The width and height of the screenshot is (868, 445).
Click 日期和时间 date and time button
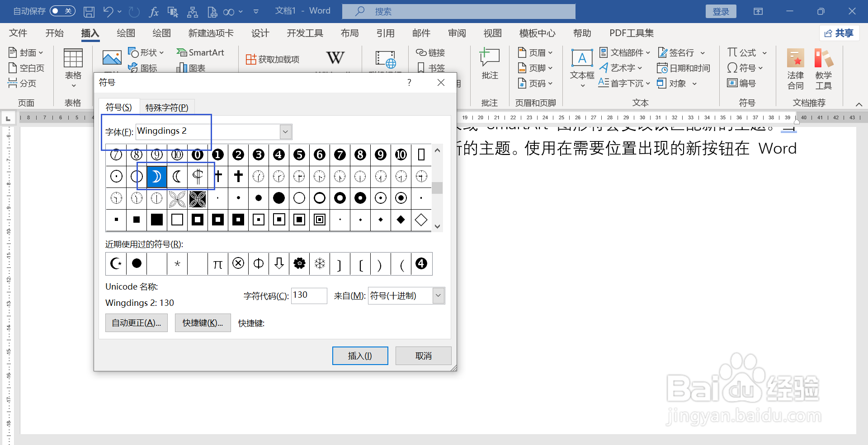(684, 68)
